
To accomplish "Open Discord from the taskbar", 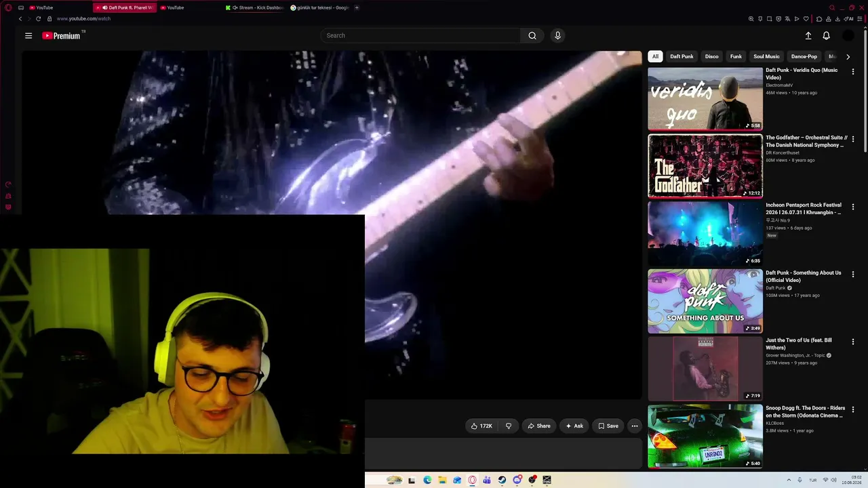I will 517,480.
